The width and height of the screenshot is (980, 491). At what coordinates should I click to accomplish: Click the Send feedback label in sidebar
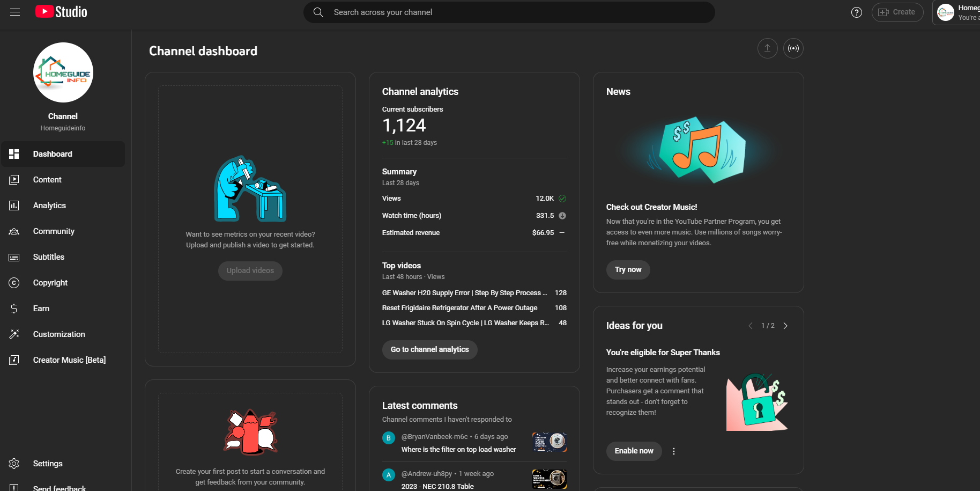(60, 488)
